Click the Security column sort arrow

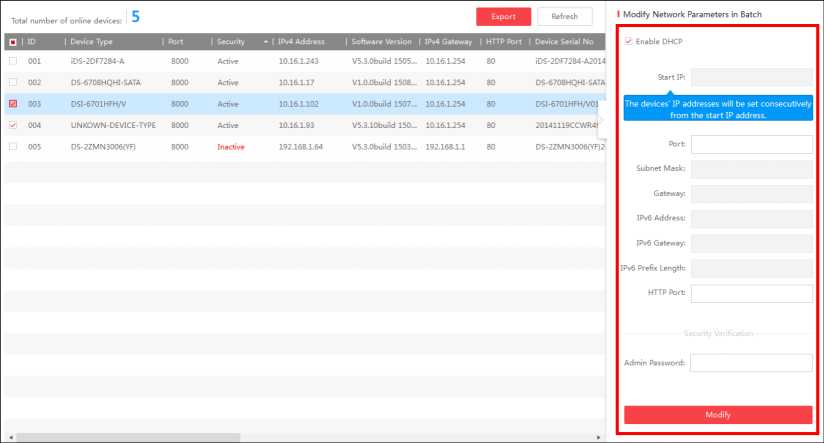coord(266,42)
